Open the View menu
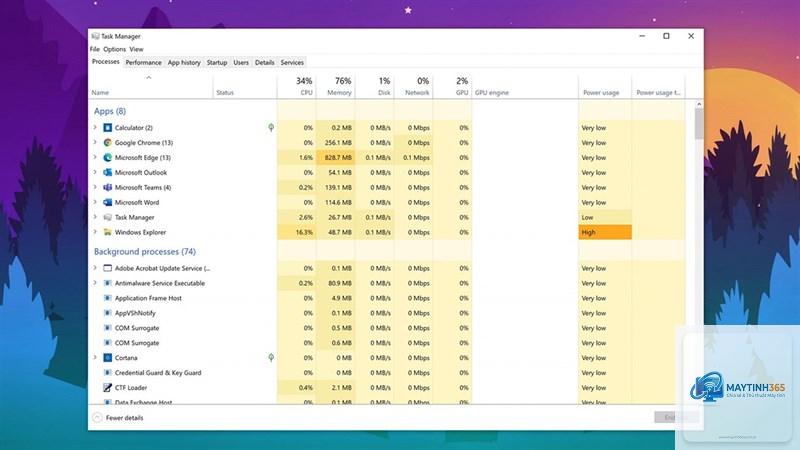 point(136,49)
